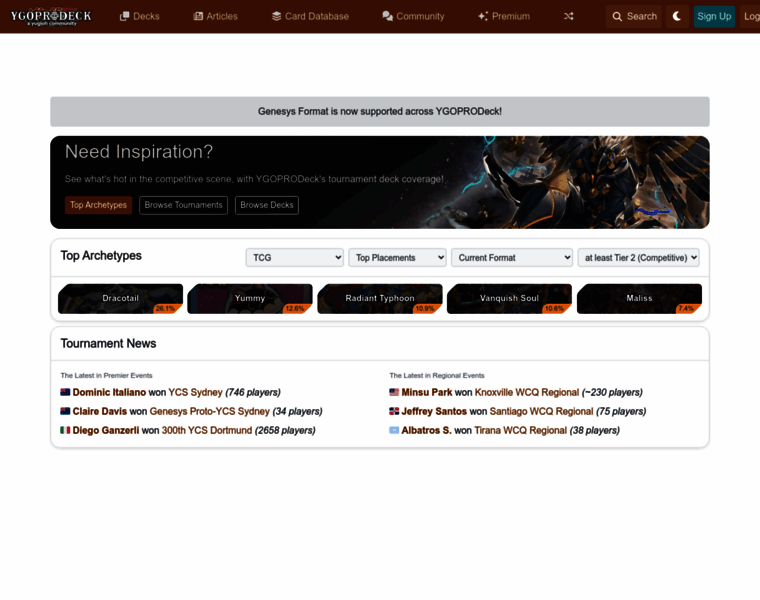Click the Tournament News heading
Screen dimensions: 760x600
[x=108, y=344]
